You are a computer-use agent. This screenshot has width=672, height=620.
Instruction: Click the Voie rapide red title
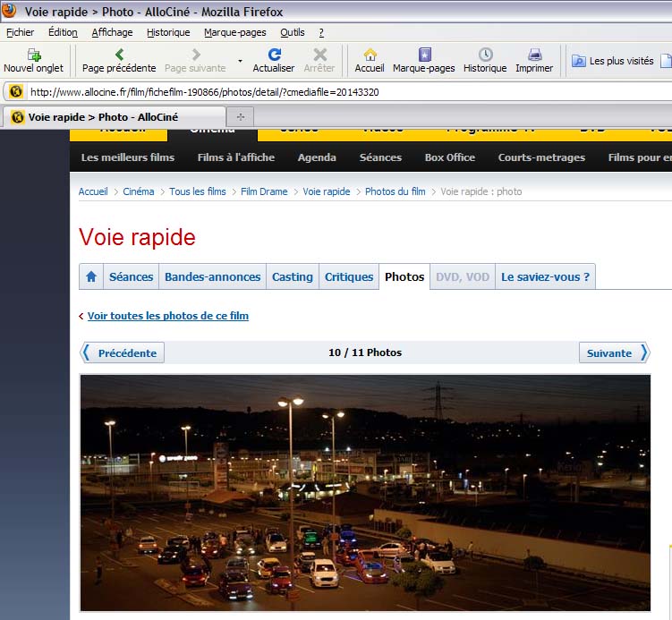[x=137, y=237]
